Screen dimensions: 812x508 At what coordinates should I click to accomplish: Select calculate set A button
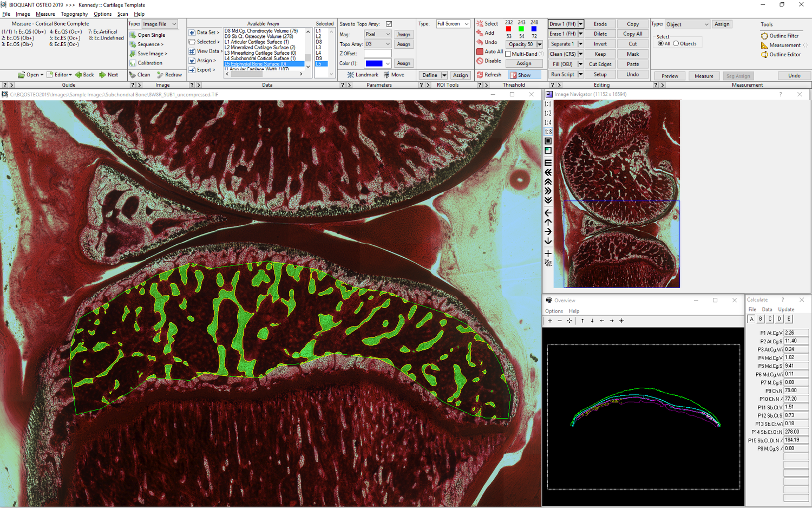click(751, 319)
